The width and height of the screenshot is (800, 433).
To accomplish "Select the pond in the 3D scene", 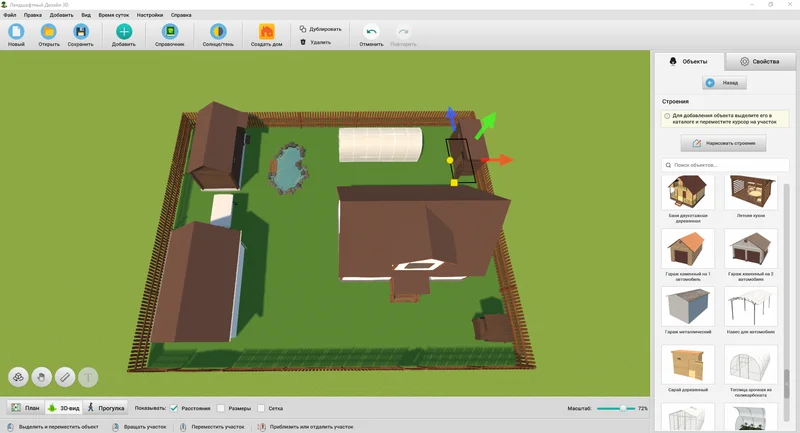I will 288,168.
